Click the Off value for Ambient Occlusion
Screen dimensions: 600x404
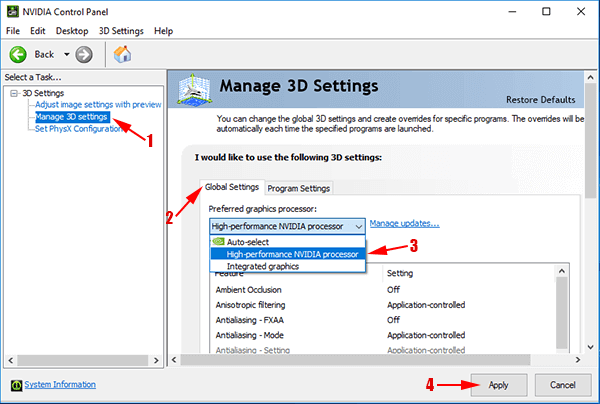point(393,290)
